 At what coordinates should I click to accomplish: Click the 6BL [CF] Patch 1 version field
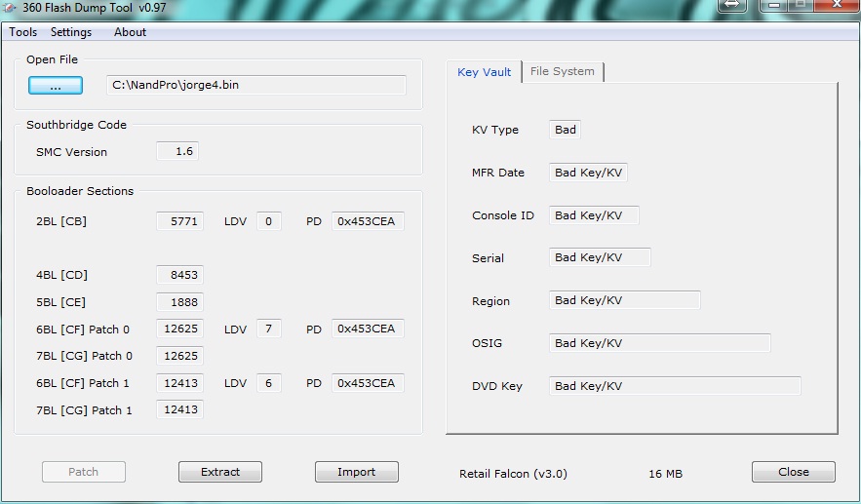[179, 383]
